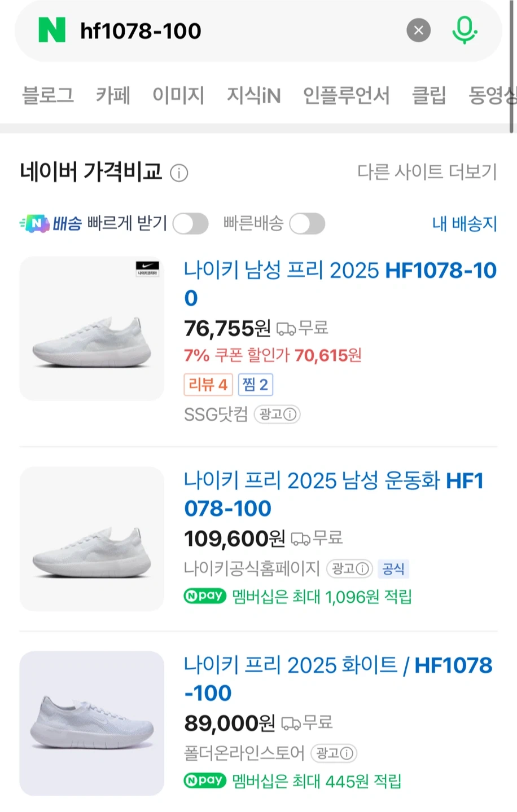Tap SSG닷컴 ad info badge
This screenshot has height=812, width=517.
point(277,414)
